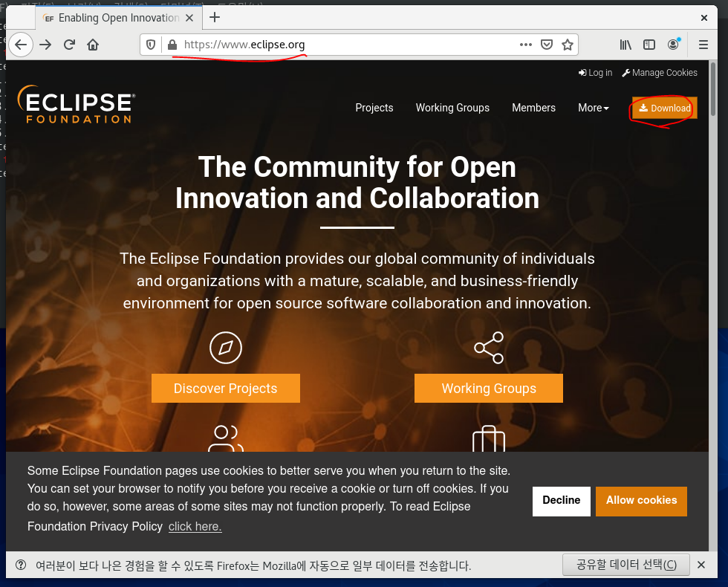Toggle the sidebar view icon
This screenshot has width=728, height=587.
[x=649, y=45]
